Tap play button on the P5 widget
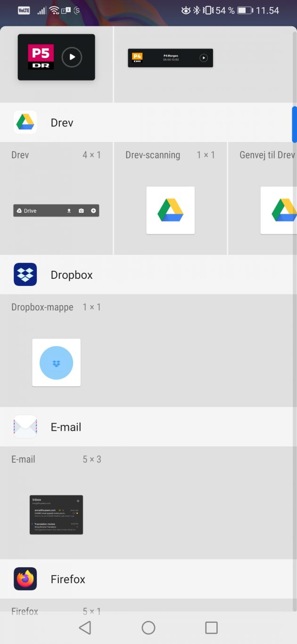This screenshot has width=297, height=644. click(72, 57)
